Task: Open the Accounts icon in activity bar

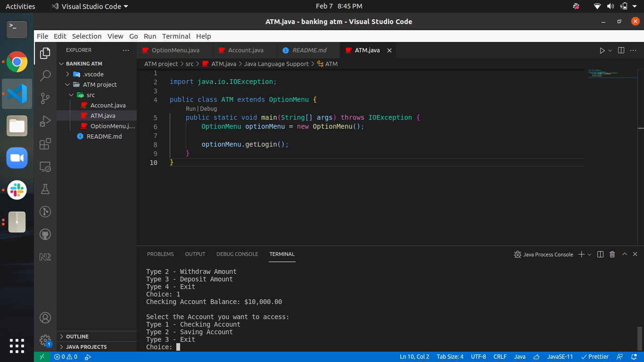Action: (x=45, y=318)
